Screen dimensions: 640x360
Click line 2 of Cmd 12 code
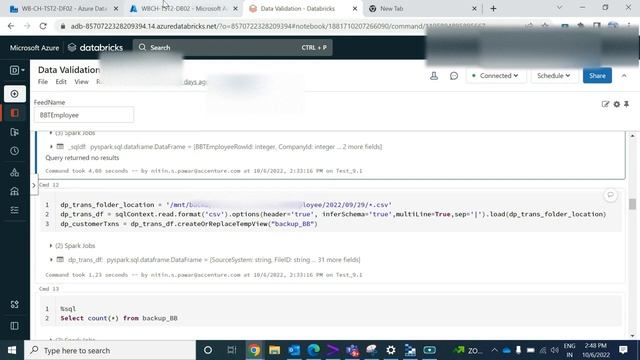click(x=333, y=214)
